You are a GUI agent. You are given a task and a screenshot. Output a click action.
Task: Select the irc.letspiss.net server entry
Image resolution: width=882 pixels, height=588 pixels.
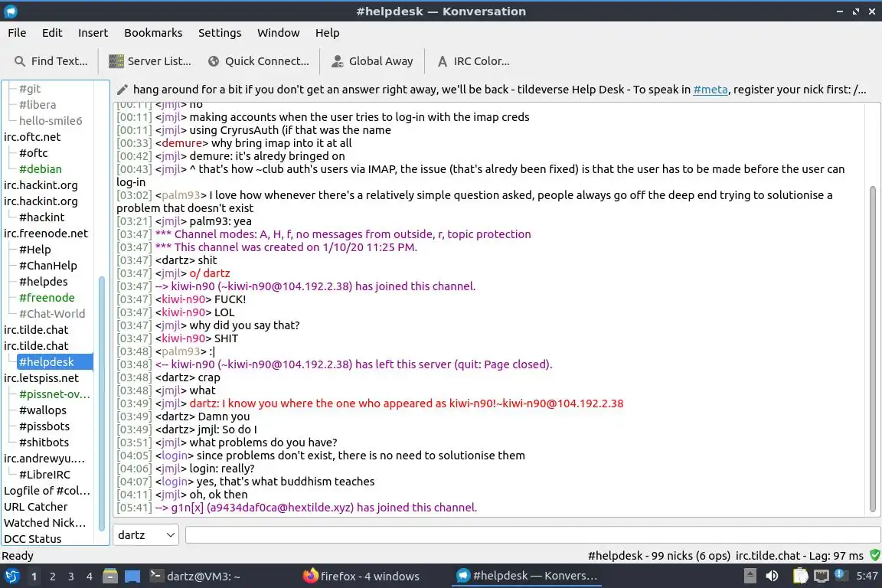(x=41, y=378)
